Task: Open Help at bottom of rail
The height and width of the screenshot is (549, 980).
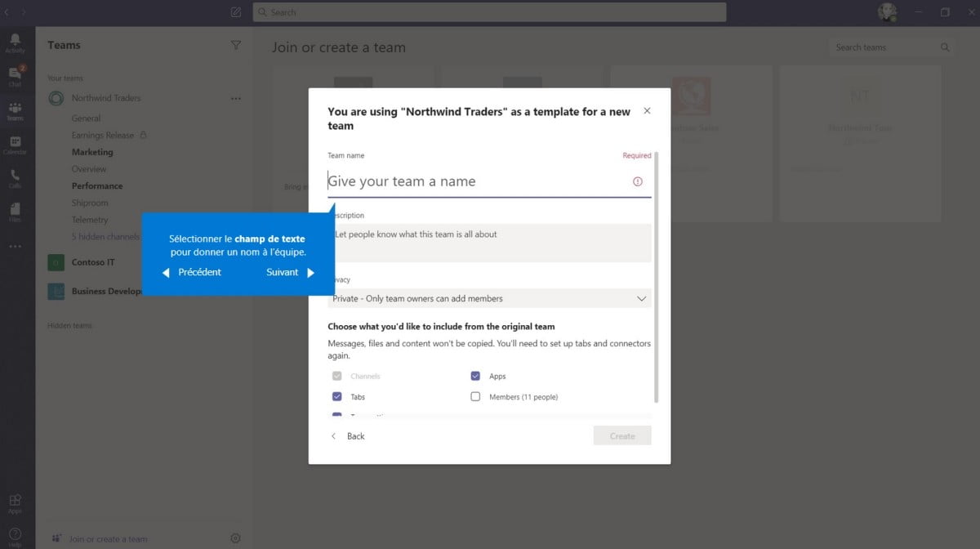Action: pos(15,536)
